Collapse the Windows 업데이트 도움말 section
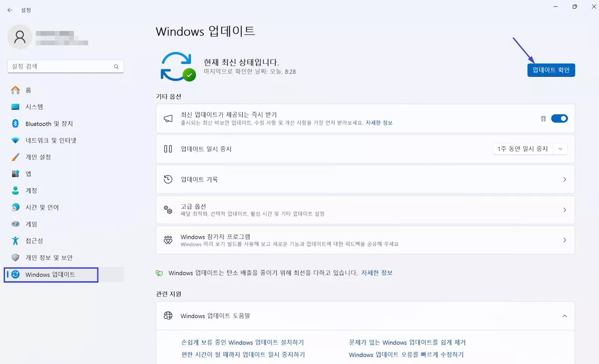 pos(565,316)
